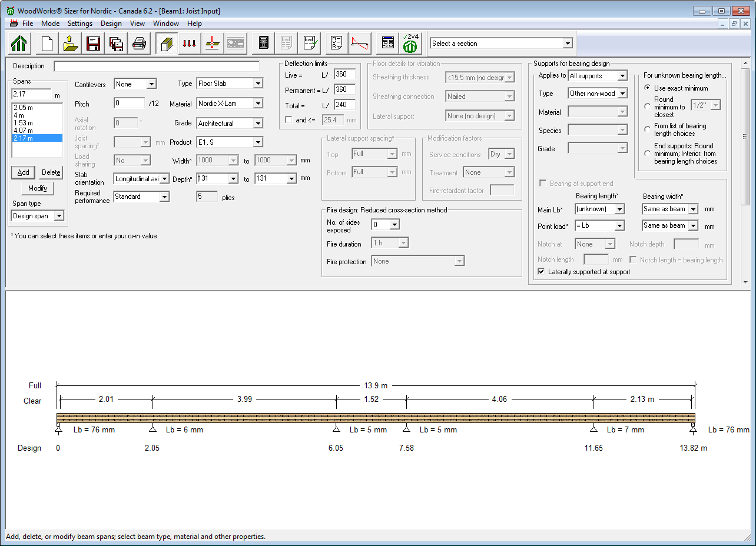Click the Modify span button
Screen dimensions: 756x546
(38, 188)
